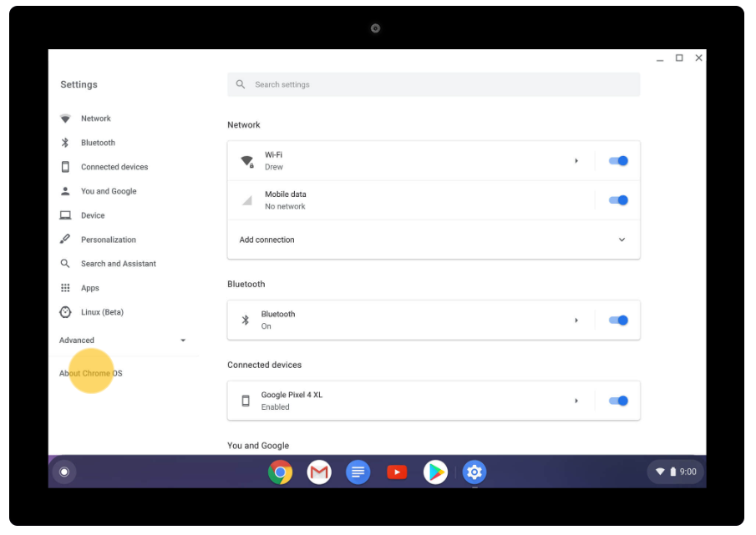Turn off Mobile data
This screenshot has height=535, width=756.
point(617,199)
